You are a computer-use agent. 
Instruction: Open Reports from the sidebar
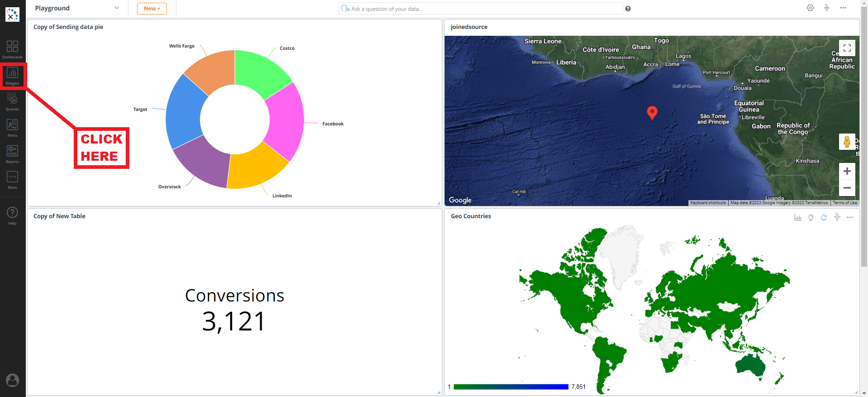(12, 154)
